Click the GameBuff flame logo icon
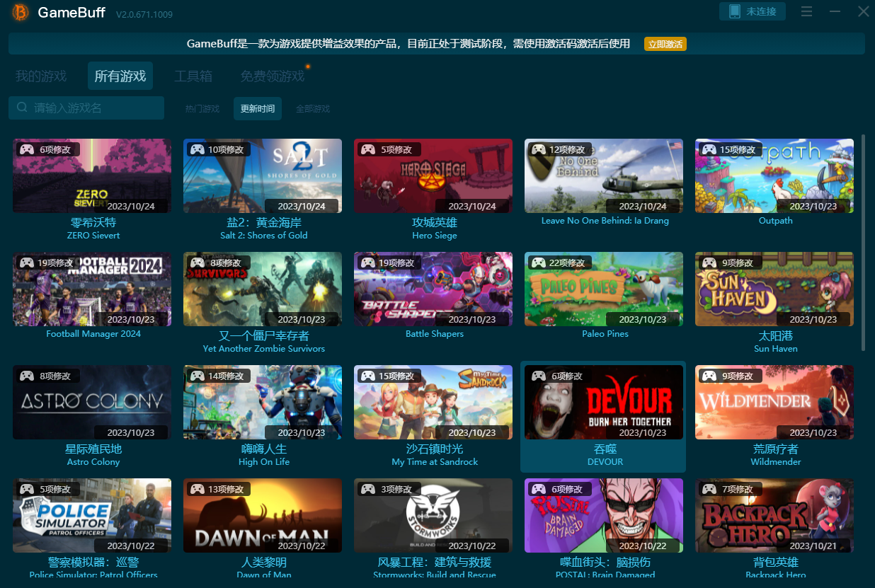 [x=21, y=12]
